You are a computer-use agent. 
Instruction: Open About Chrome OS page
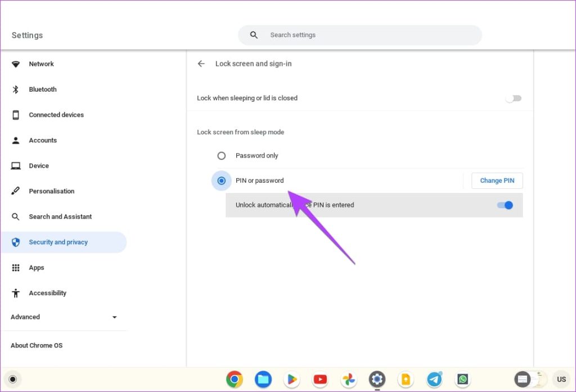coord(37,345)
